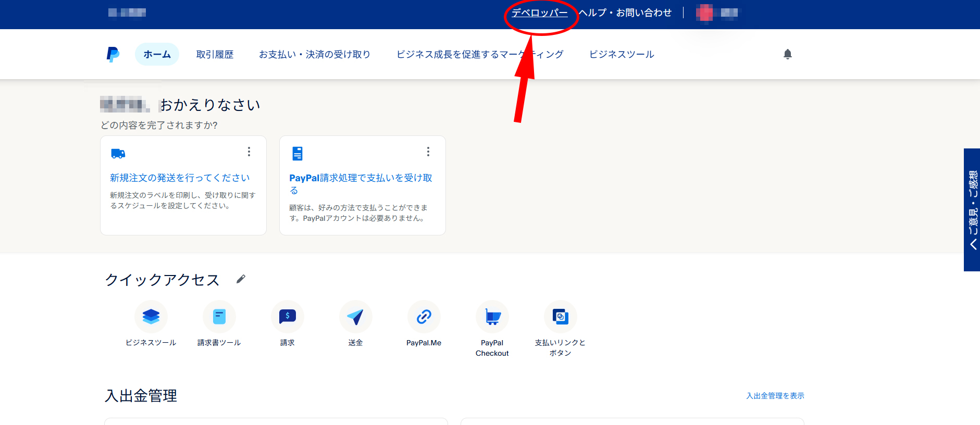Viewport: 980px width, 425px height.
Task: Open ビジネス成長を促進するマーケティング menu
Action: [x=480, y=54]
